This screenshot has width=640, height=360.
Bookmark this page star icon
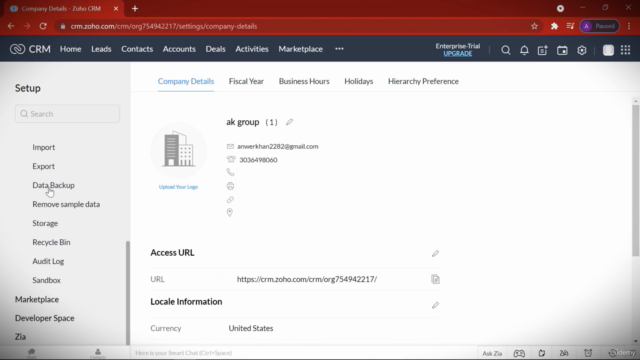(534, 26)
